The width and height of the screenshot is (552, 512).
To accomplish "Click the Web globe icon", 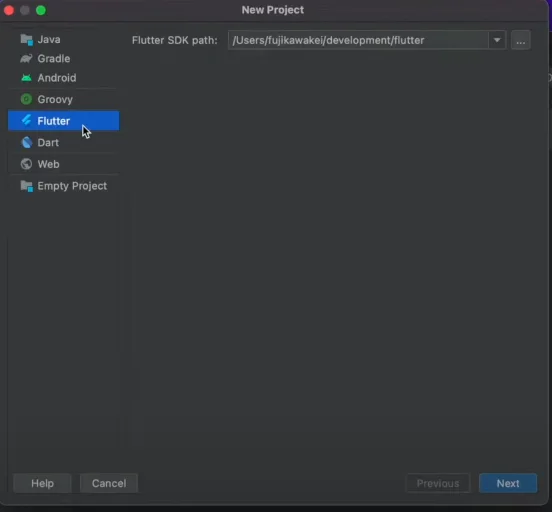I will pyautogui.click(x=26, y=164).
